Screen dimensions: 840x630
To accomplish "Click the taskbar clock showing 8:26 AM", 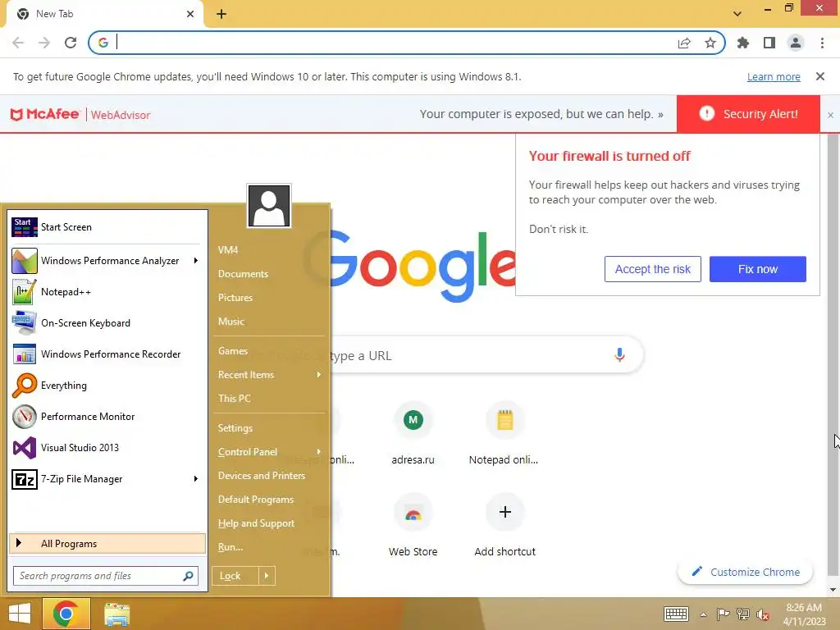I will coord(804,614).
